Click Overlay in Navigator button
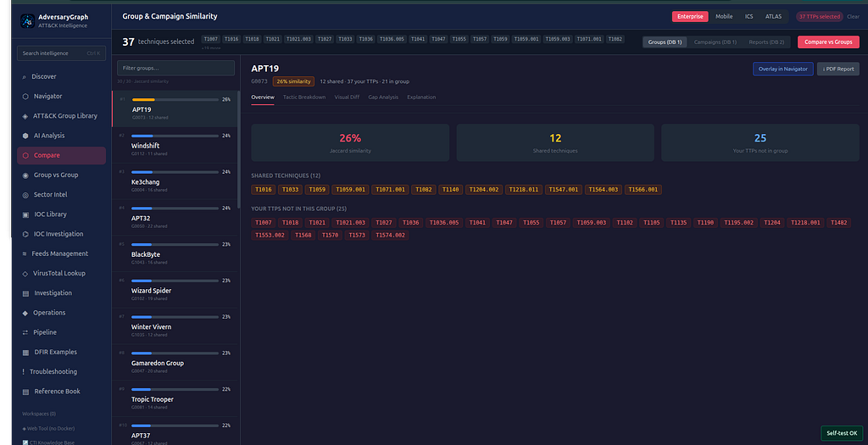The image size is (868, 445). 782,70
